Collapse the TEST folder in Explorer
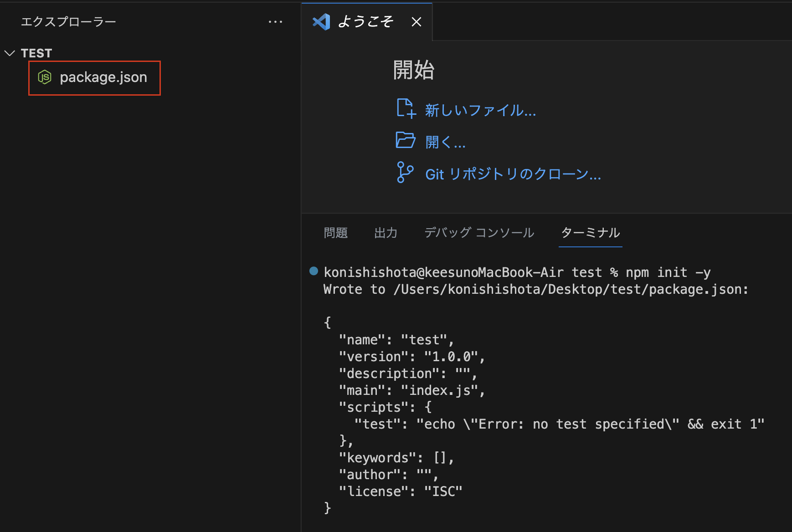Image resolution: width=792 pixels, height=532 pixels. pyautogui.click(x=10, y=53)
